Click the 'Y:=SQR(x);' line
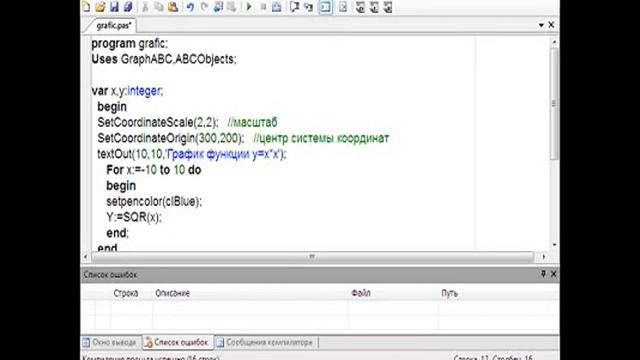640x360 pixels. click(134, 218)
